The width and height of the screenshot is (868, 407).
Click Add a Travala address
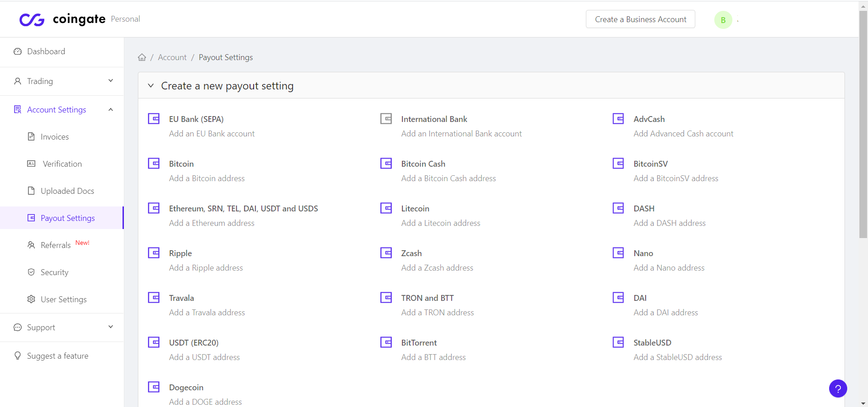[x=207, y=313]
